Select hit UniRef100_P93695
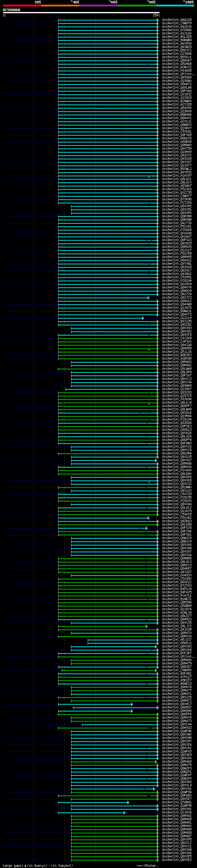197x868 pixels. tap(177, 71)
